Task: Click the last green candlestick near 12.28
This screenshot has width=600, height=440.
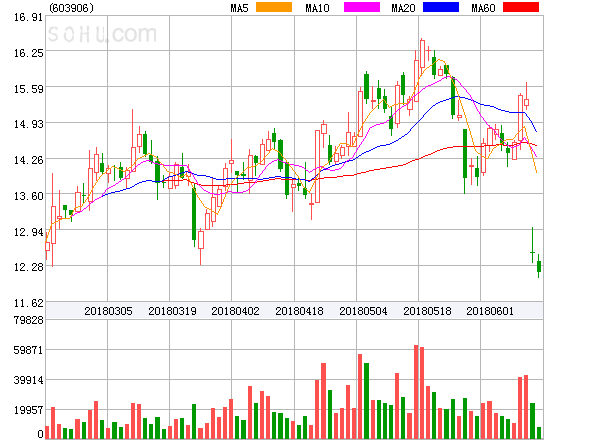Action: click(539, 266)
